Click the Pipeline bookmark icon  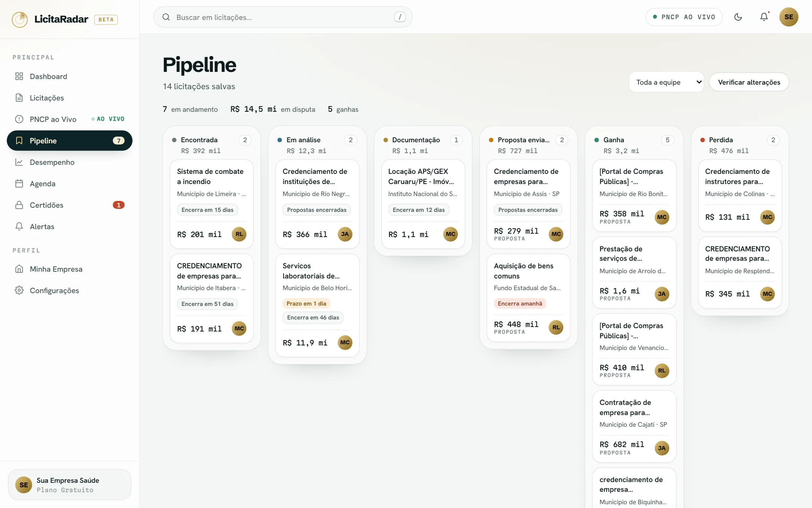[x=19, y=141]
